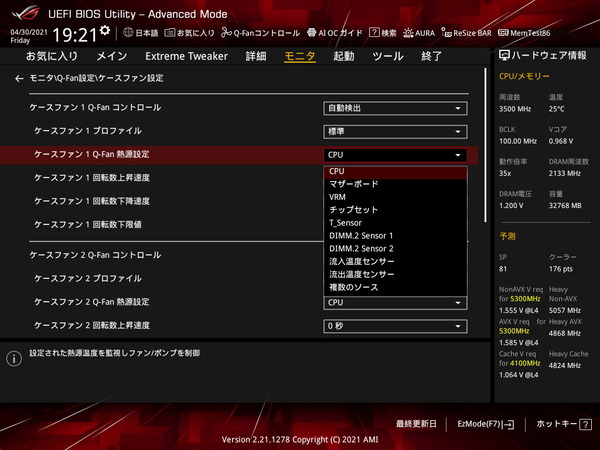Open the Extreme Tweaker tab
Screen dimensions: 600x450
(x=186, y=56)
